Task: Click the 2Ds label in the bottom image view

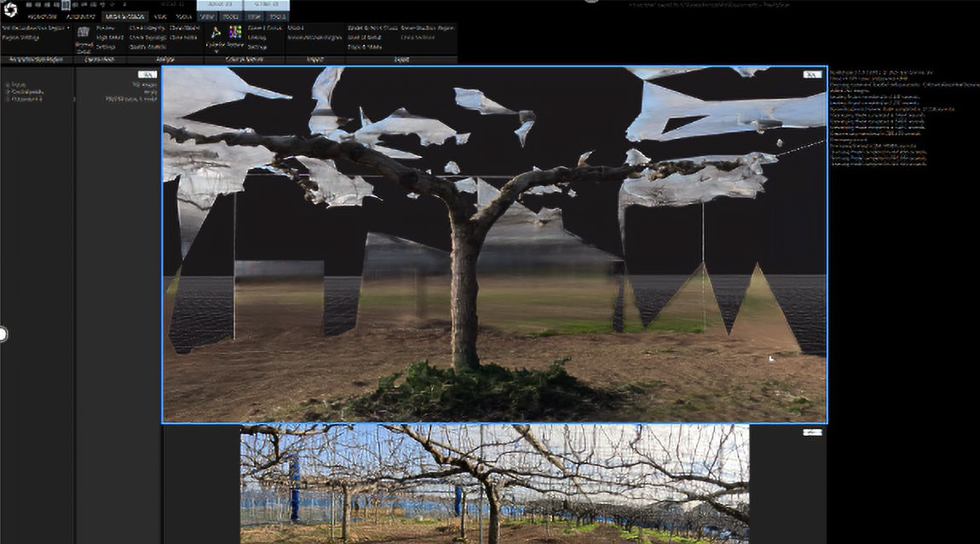Action: coord(812,432)
